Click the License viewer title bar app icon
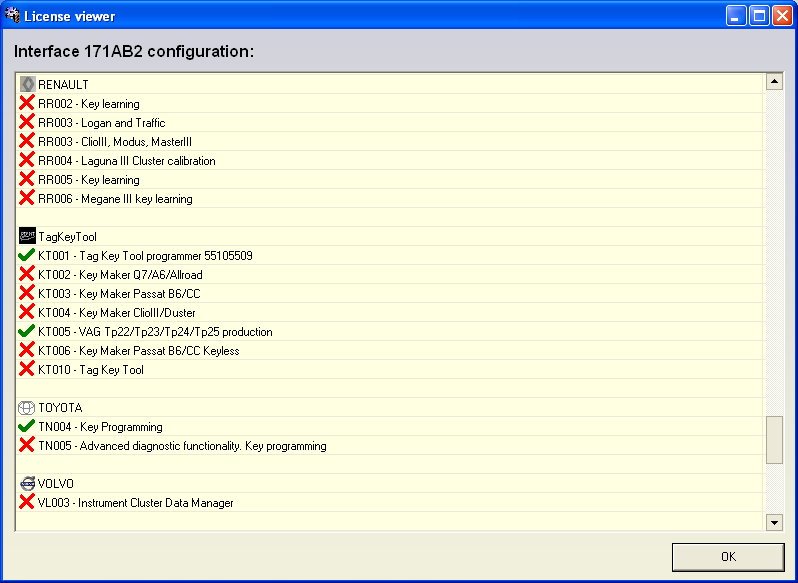Image resolution: width=798 pixels, height=583 pixels. [x=12, y=15]
